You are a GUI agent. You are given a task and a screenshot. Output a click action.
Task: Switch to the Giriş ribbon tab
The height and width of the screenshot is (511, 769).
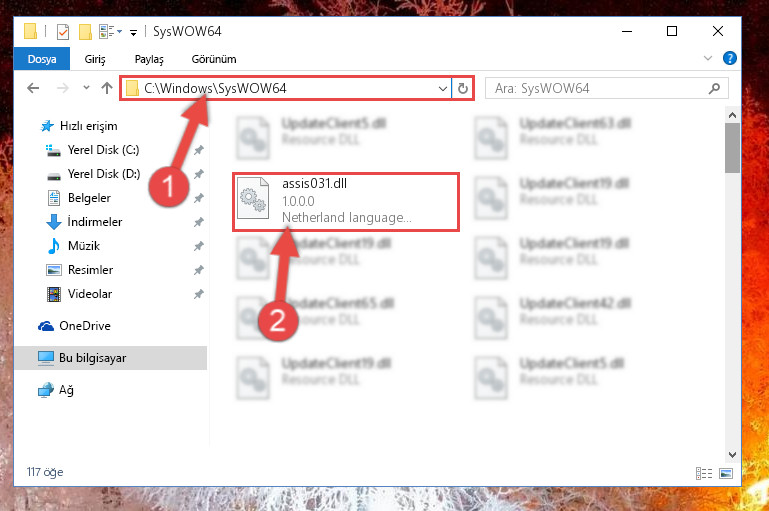point(95,59)
